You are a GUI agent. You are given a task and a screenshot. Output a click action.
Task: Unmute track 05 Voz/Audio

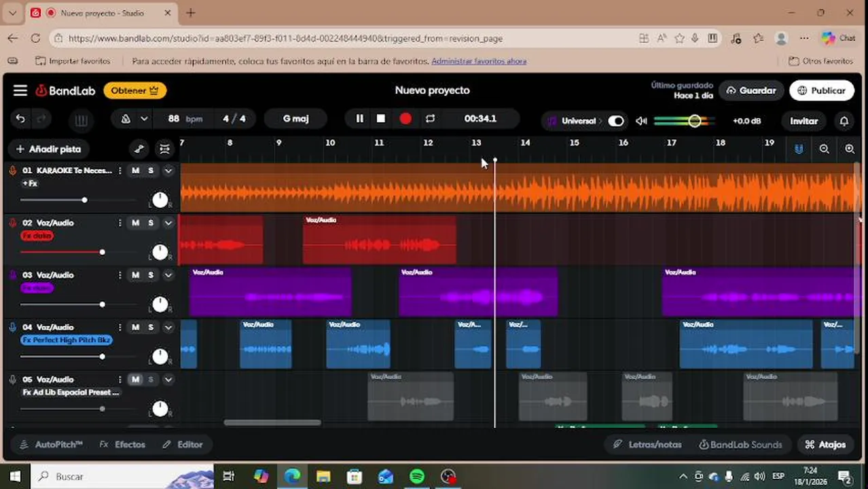(x=135, y=380)
